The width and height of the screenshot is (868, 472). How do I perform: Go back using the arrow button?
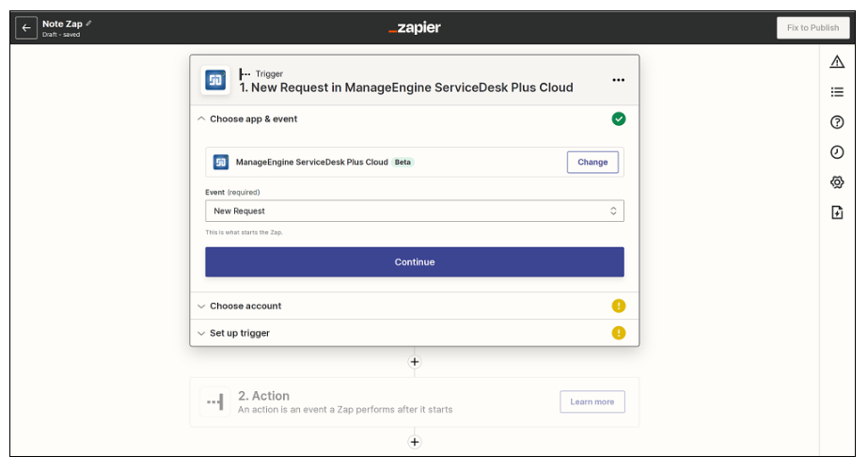click(26, 27)
